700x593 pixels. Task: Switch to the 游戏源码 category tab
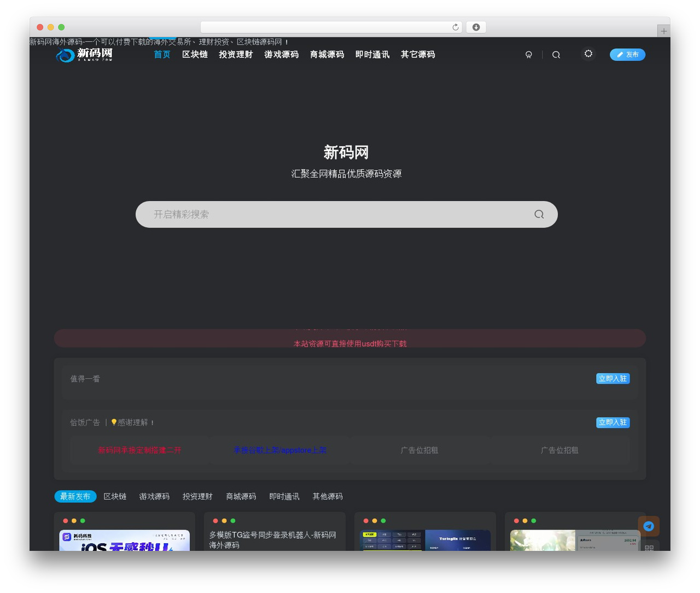[x=154, y=496]
